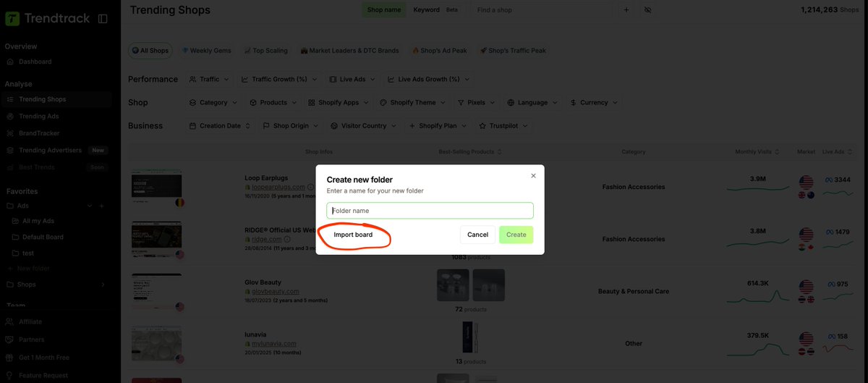Toggle the crossed-eye hide icon in top bar
The width and height of the screenshot is (868, 383).
647,10
